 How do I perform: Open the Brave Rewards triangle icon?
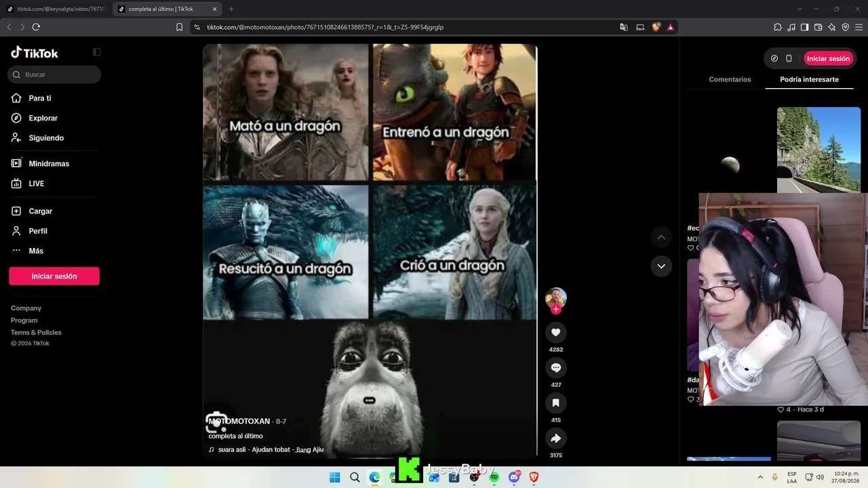point(671,27)
